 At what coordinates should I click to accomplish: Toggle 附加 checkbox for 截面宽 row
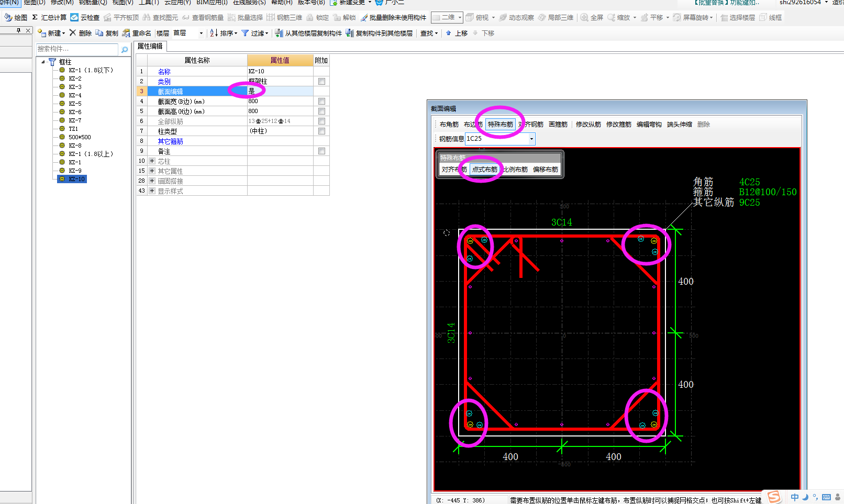(x=321, y=101)
